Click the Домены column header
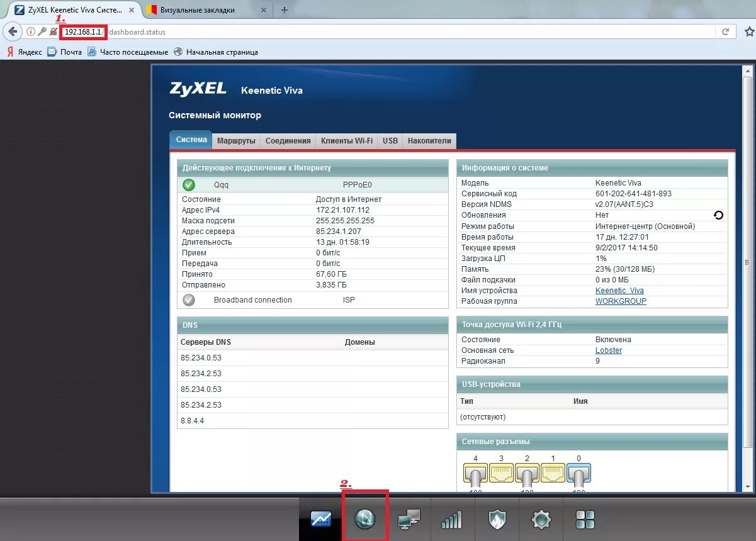Screen dimensions: 756x541 pos(360,342)
